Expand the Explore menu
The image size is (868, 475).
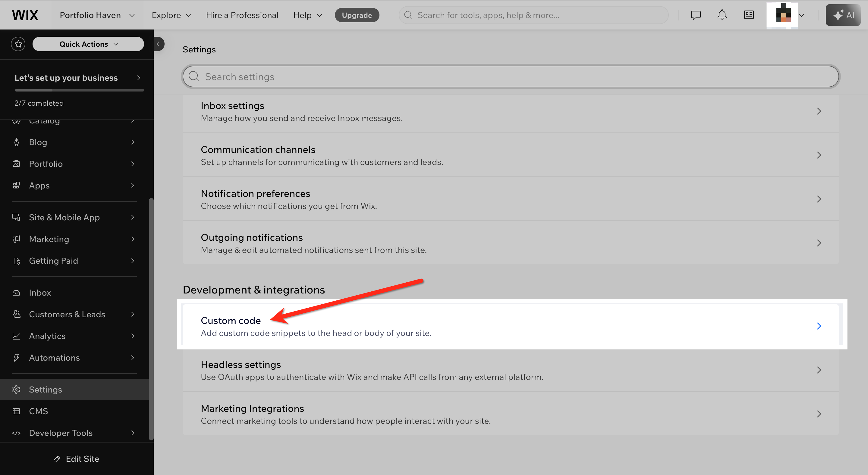(x=171, y=15)
